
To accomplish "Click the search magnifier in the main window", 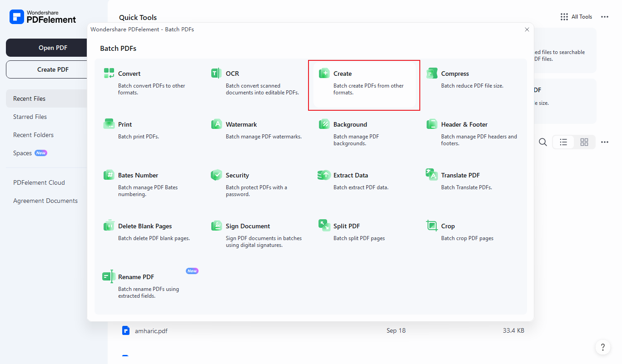I will point(543,142).
